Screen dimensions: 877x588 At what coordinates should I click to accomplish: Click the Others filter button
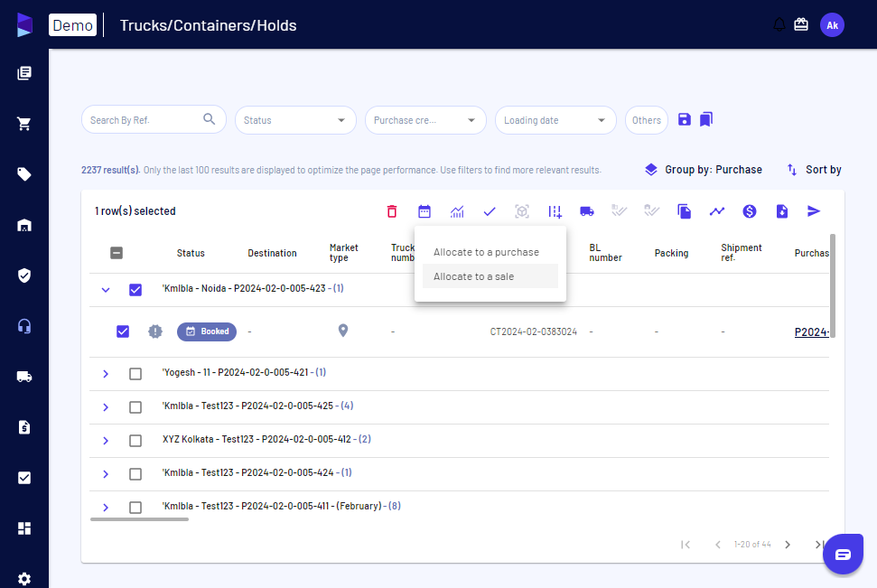(x=647, y=120)
